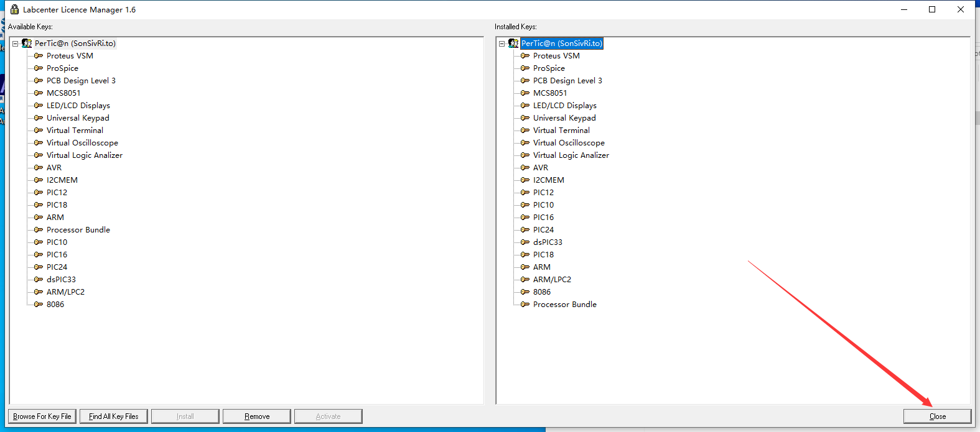Select ARM/LPC2 in Available Keys list
The height and width of the screenshot is (432, 980).
(65, 292)
